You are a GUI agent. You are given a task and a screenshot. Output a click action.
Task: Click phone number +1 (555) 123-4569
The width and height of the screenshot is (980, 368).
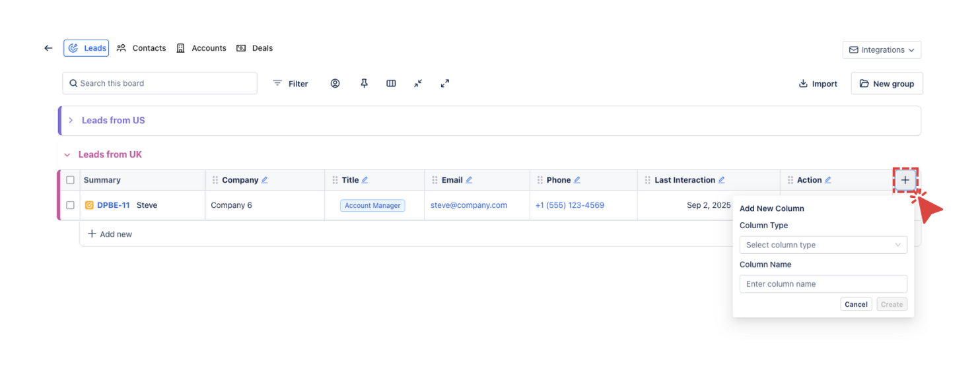[570, 205]
